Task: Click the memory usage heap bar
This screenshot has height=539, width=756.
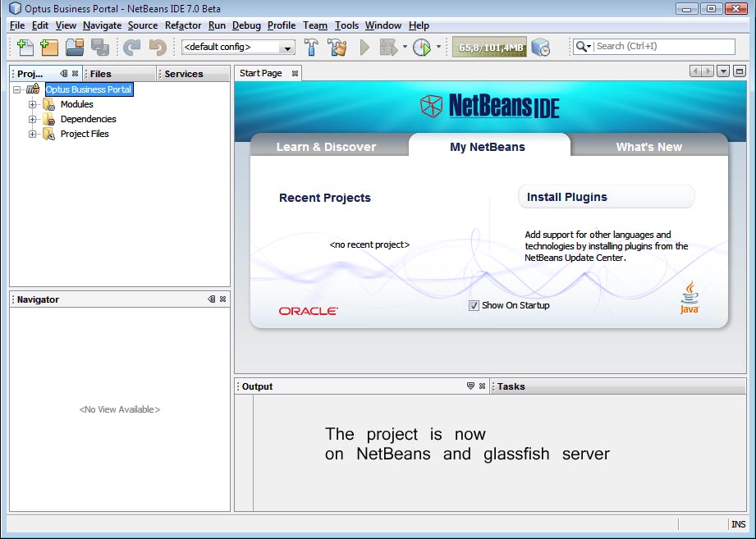Action: [x=490, y=48]
